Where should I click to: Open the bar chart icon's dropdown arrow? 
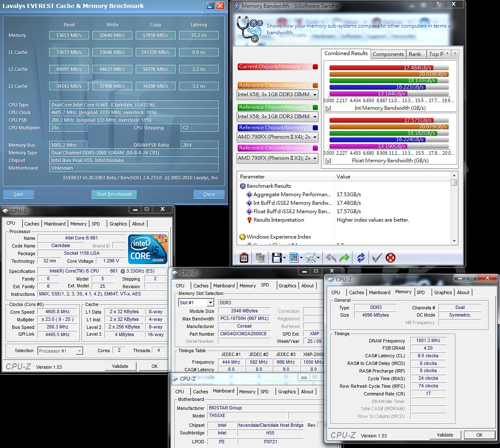pos(301,258)
